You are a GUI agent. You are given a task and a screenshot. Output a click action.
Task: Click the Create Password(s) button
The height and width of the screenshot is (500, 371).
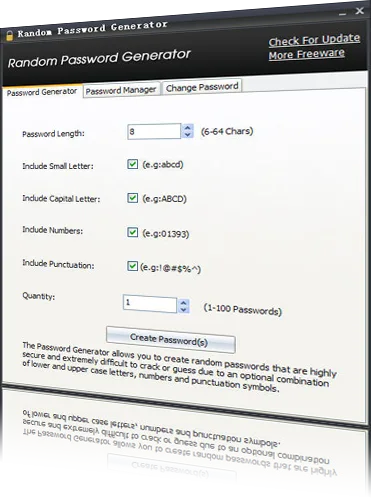pyautogui.click(x=171, y=340)
